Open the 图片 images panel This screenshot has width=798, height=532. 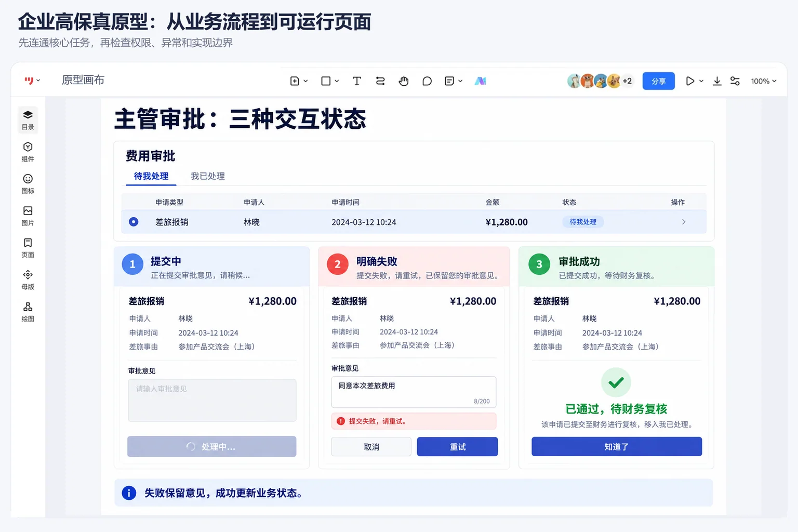pyautogui.click(x=28, y=216)
